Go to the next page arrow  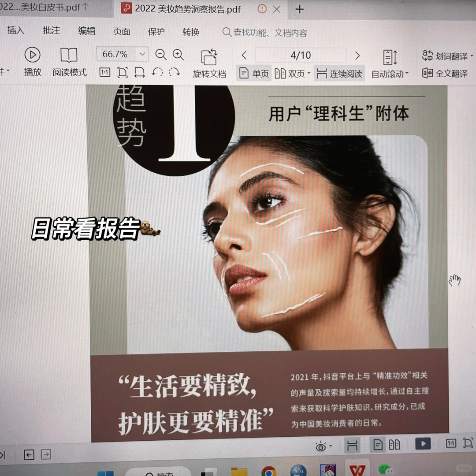[357, 56]
